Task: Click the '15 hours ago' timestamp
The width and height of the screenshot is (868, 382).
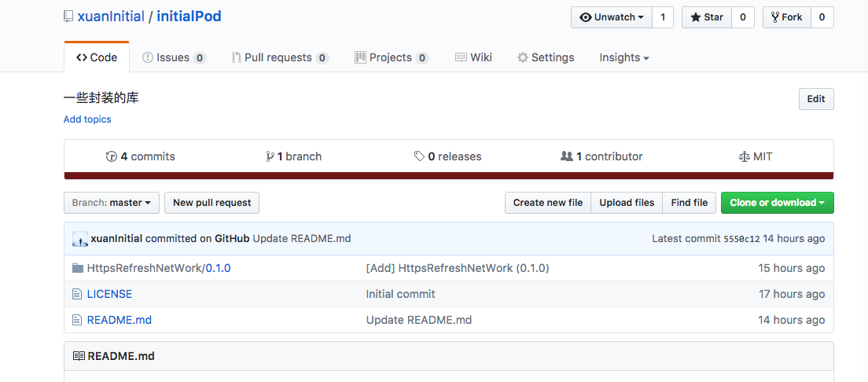Action: click(791, 269)
